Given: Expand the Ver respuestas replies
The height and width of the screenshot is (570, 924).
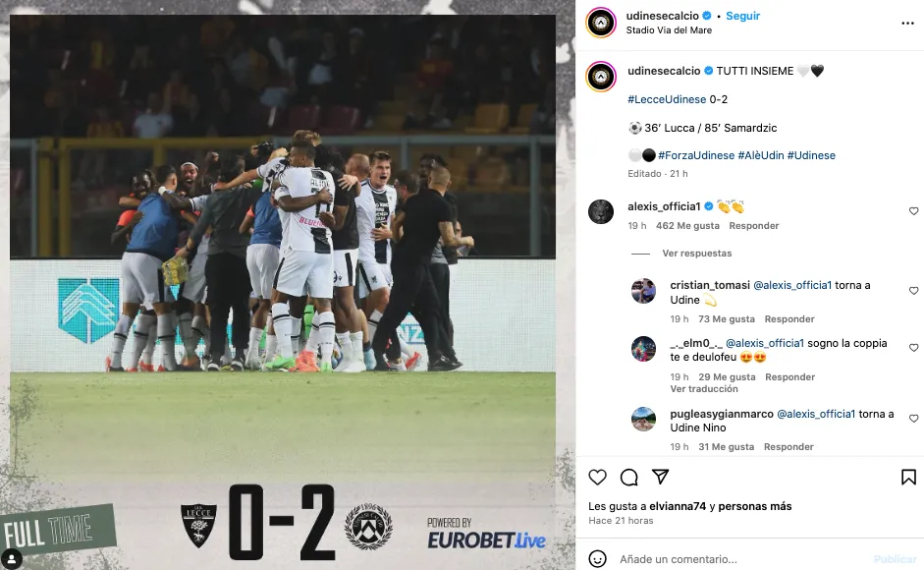Looking at the screenshot, I should coord(696,254).
